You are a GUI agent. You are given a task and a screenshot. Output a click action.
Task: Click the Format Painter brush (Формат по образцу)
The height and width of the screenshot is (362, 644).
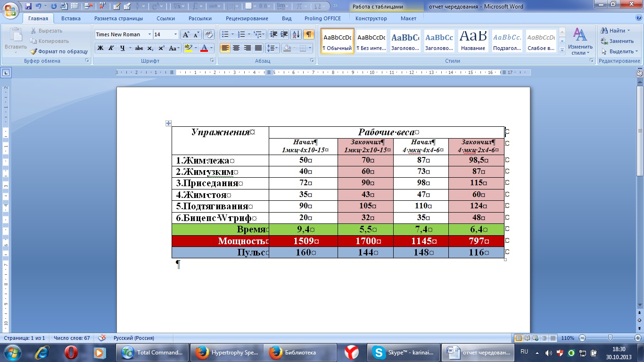(x=59, y=51)
